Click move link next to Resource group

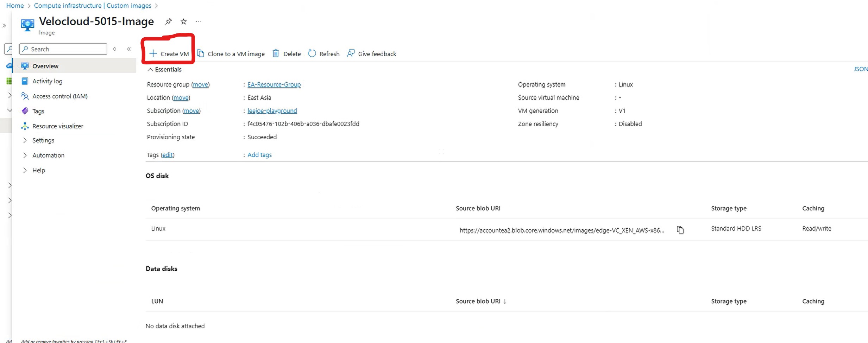[200, 84]
